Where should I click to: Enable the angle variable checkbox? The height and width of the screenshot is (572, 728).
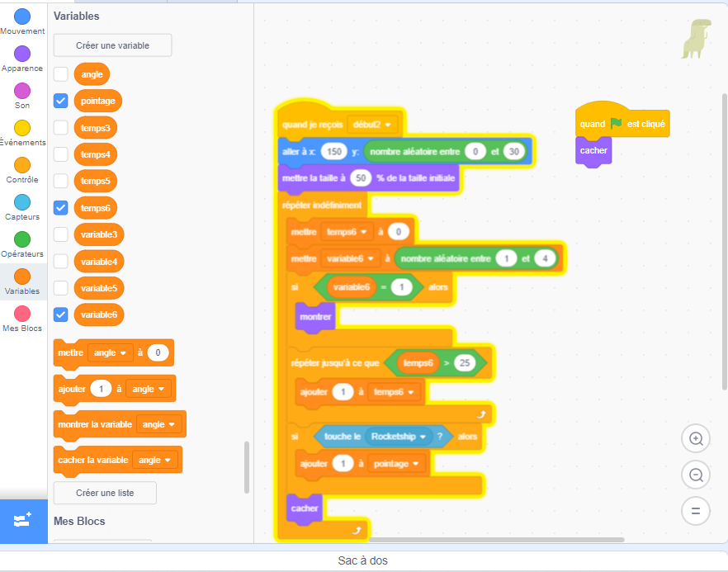coord(61,74)
